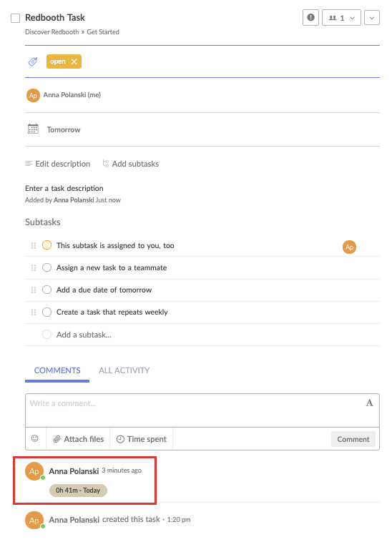This screenshot has width=392, height=542.
Task: Click the Add subtasks icon link
Action: point(131,164)
